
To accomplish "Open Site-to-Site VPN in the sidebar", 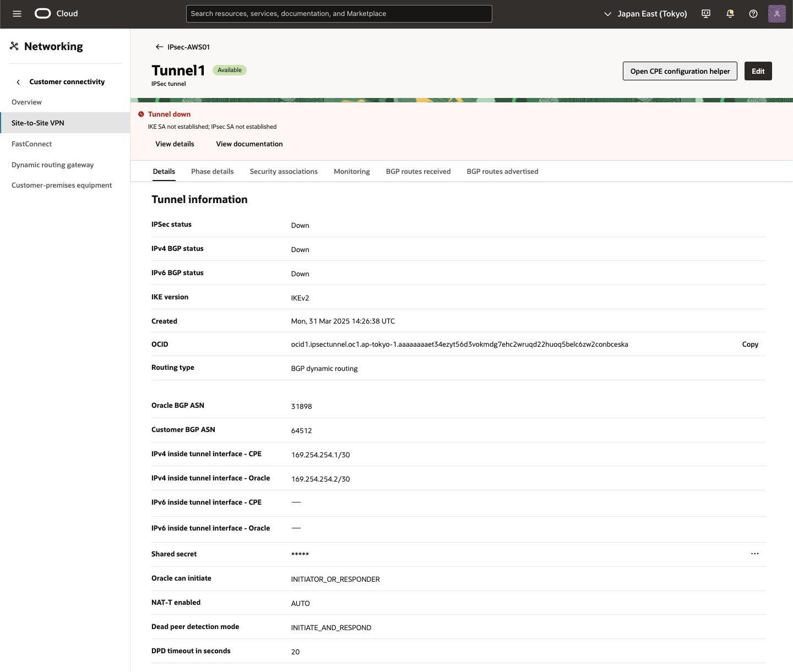I will [x=37, y=123].
